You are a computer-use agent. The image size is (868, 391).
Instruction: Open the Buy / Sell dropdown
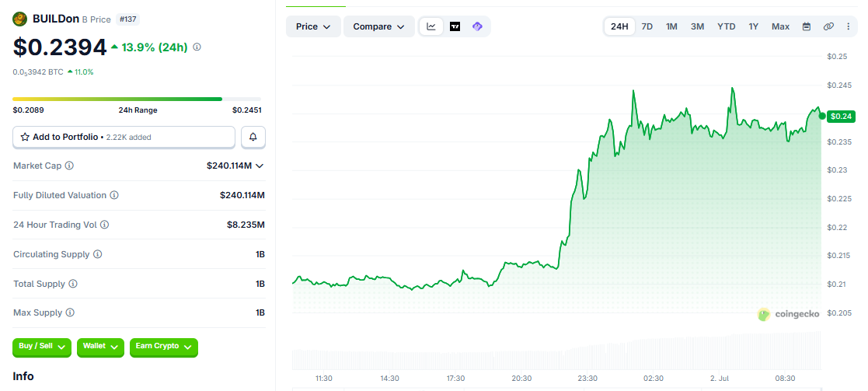[x=42, y=347]
